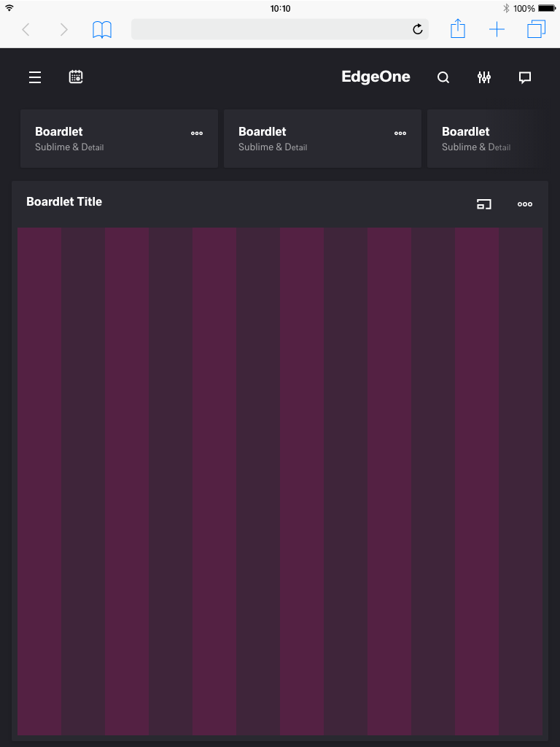
Task: Open the calendar icon in header
Action: pyautogui.click(x=76, y=77)
